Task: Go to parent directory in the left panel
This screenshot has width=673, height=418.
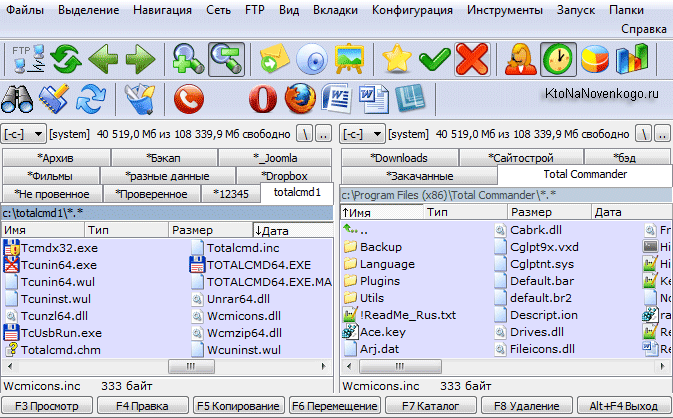Action: (x=324, y=134)
